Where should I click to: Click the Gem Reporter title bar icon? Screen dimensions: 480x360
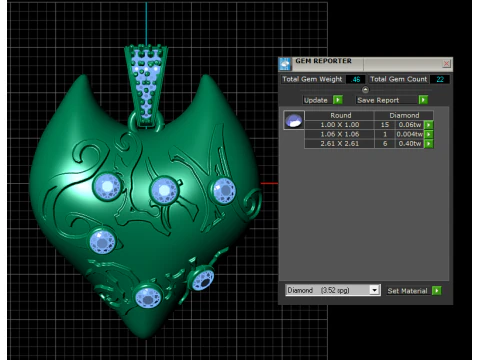(x=285, y=64)
